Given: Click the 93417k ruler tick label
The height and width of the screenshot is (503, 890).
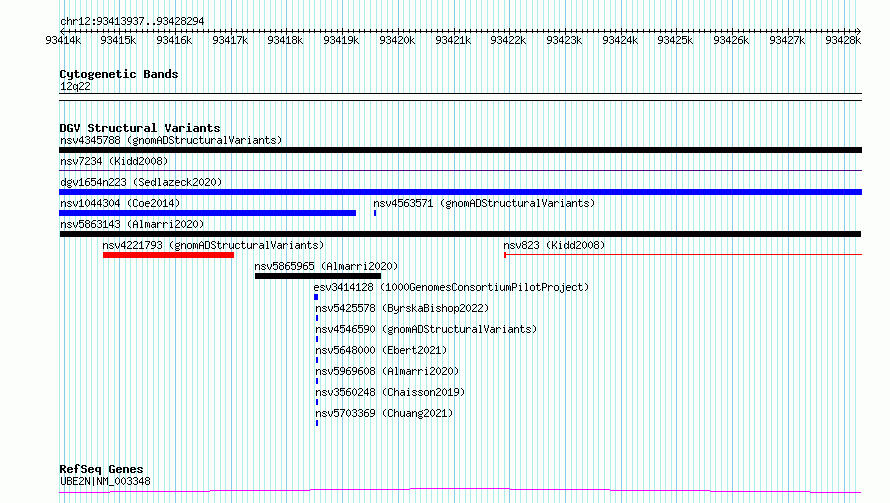Looking at the screenshot, I should 230,41.
